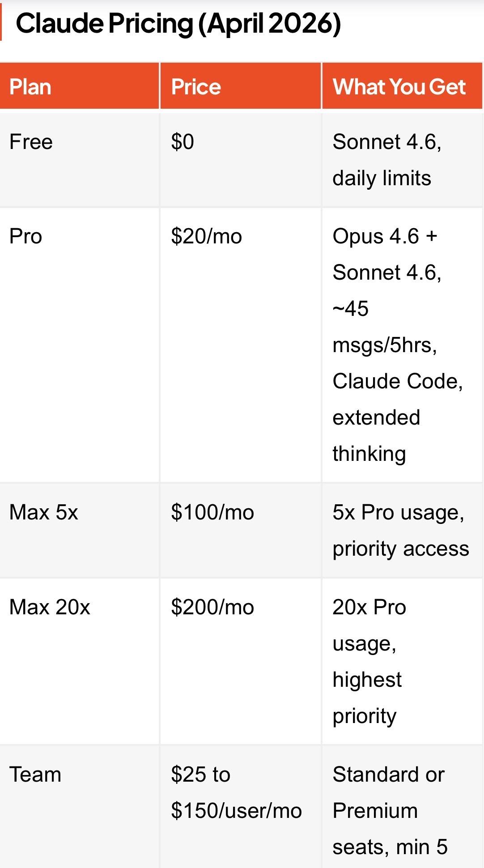This screenshot has height=868, width=484.
Task: Select the Pro plan name cell
Action: [25, 236]
